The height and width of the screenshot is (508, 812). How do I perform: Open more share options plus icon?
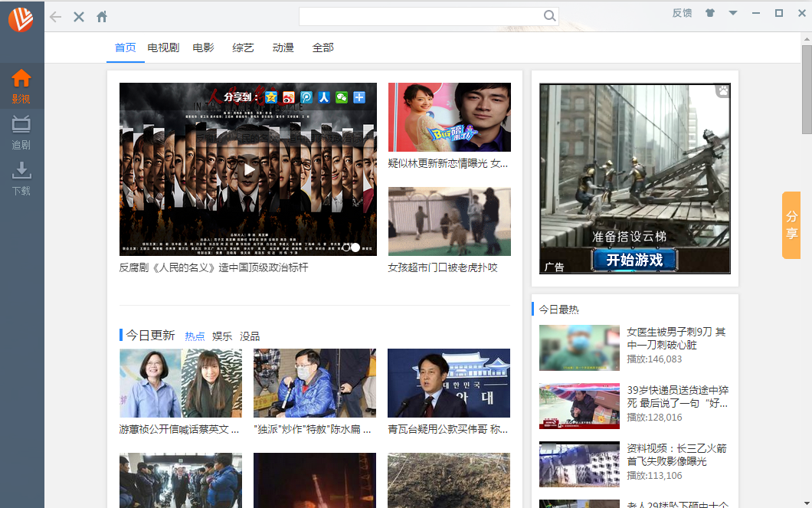tap(359, 97)
